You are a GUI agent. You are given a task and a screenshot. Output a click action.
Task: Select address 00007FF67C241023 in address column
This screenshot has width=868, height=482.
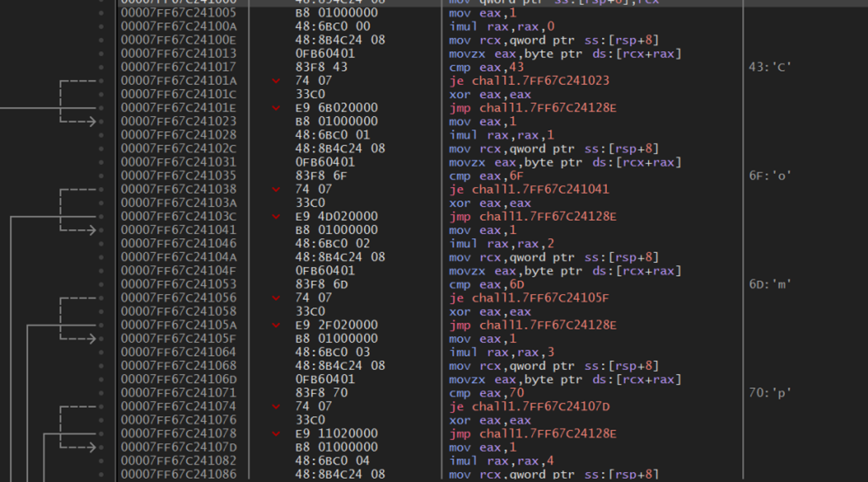(x=178, y=121)
